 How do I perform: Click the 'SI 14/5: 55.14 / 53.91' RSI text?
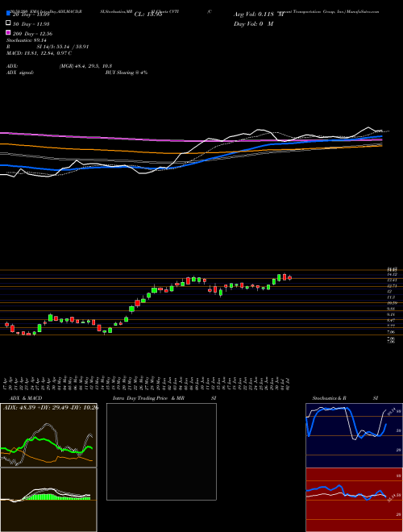(x=63, y=47)
